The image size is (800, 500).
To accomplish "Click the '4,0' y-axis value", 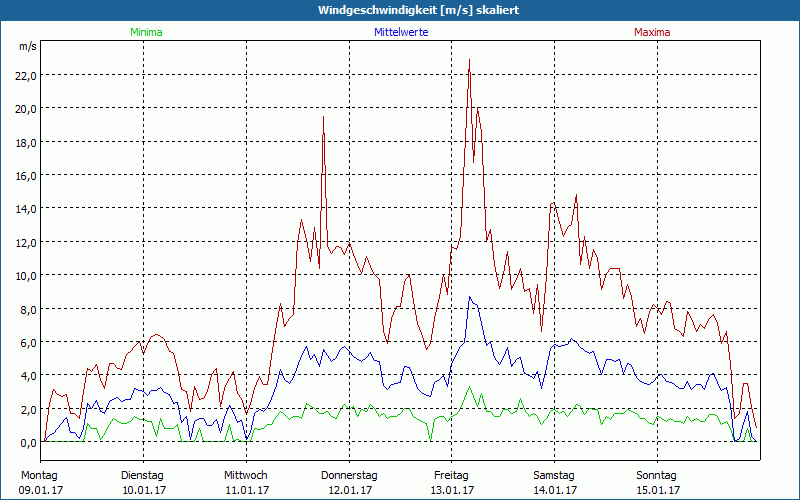I will (x=29, y=376).
